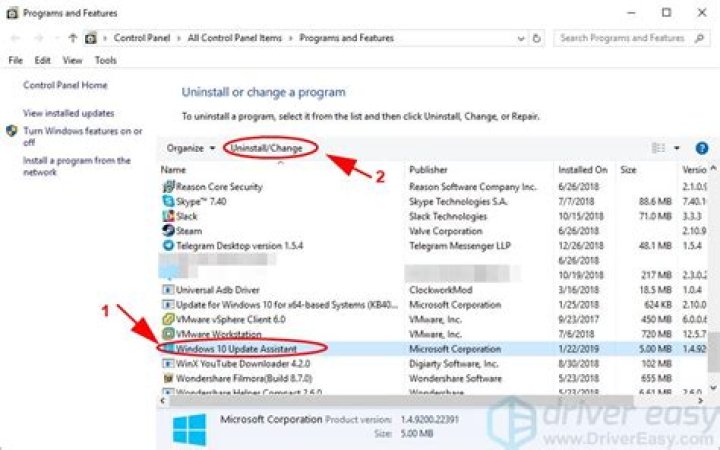Select the Windows 10 Update Assistant row
Viewport: 720px width, 450px height.
434,349
